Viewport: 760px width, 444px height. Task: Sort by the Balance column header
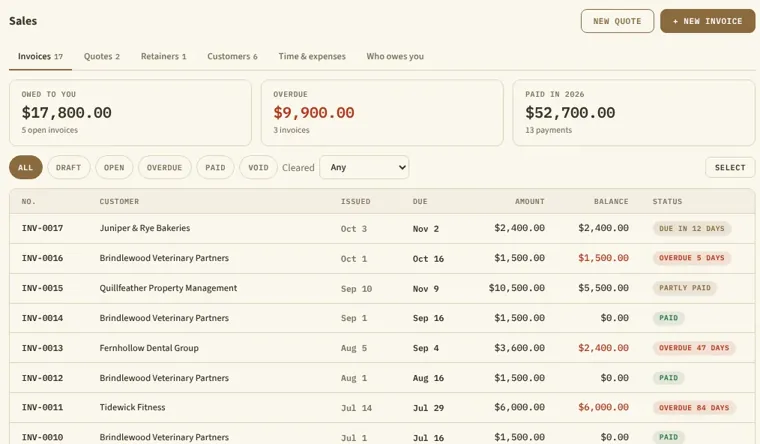[611, 201]
